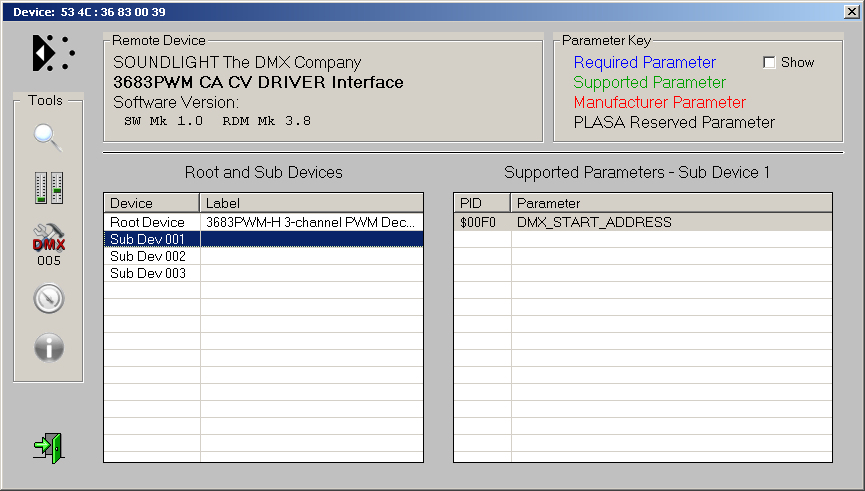This screenshot has width=865, height=491.
Task: Click the PID column header
Action: (x=482, y=203)
